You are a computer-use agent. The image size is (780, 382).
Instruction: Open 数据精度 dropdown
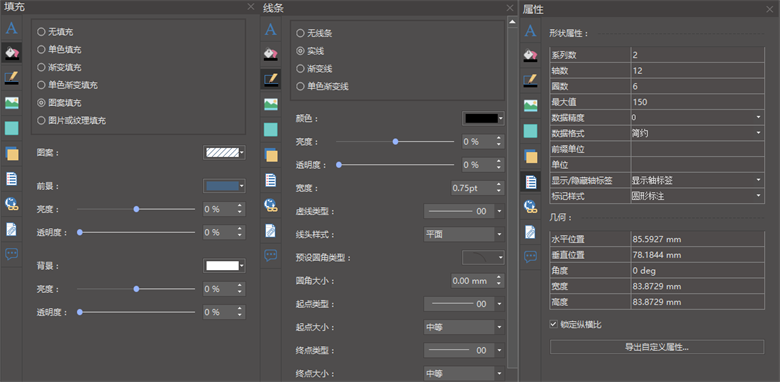(697, 117)
